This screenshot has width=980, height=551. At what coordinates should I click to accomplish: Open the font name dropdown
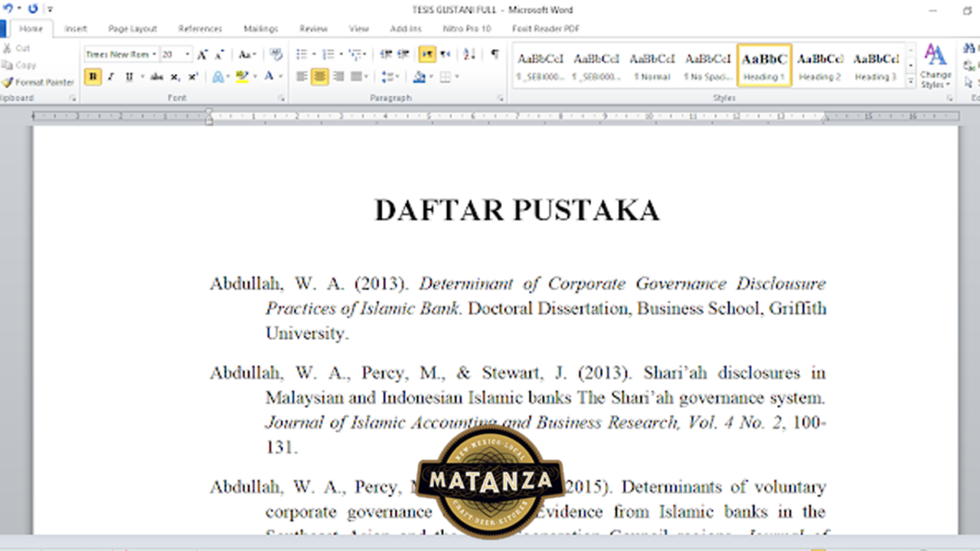pyautogui.click(x=154, y=54)
